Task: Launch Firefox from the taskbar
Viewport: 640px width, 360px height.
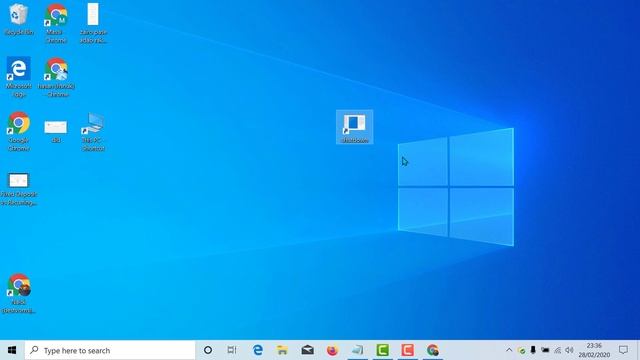Action: pyautogui.click(x=332, y=350)
